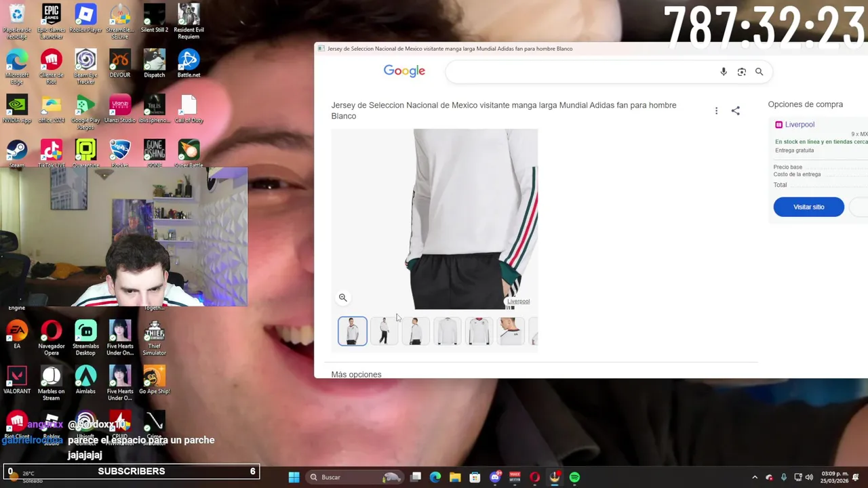
Task: Open the Papelera de reciclaje desktop icon
Action: tap(17, 20)
